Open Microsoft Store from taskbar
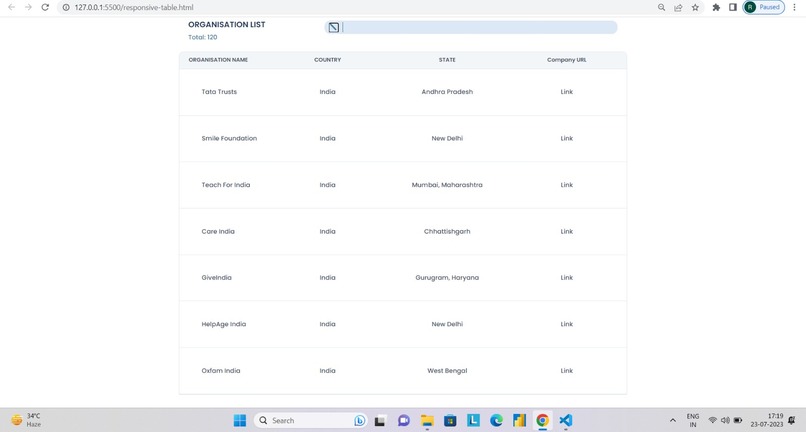Image resolution: width=806 pixels, height=432 pixels. 450,420
